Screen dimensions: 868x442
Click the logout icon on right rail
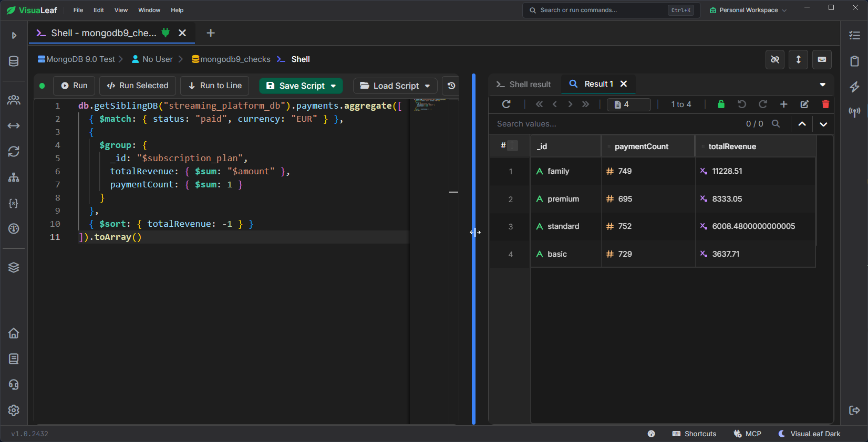[x=854, y=411]
